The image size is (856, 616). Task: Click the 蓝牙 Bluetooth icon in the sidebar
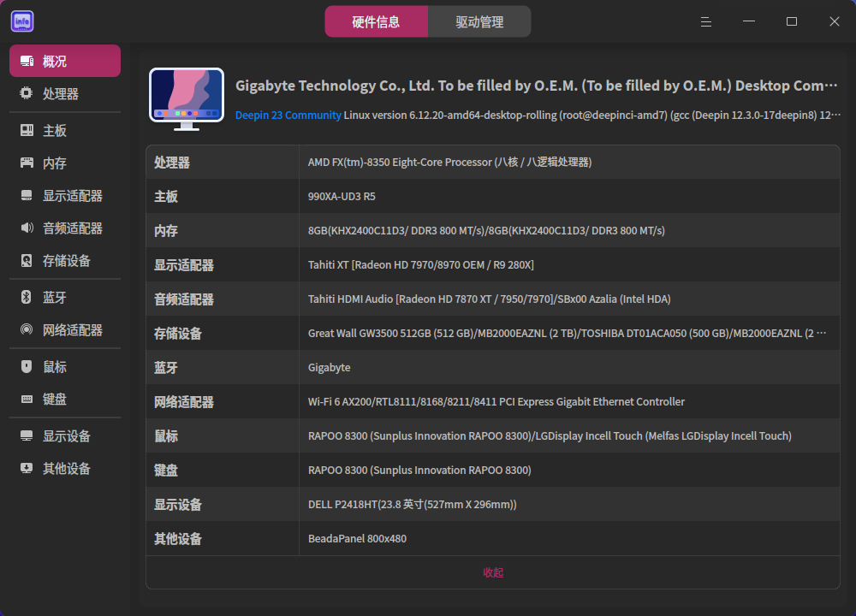[27, 297]
